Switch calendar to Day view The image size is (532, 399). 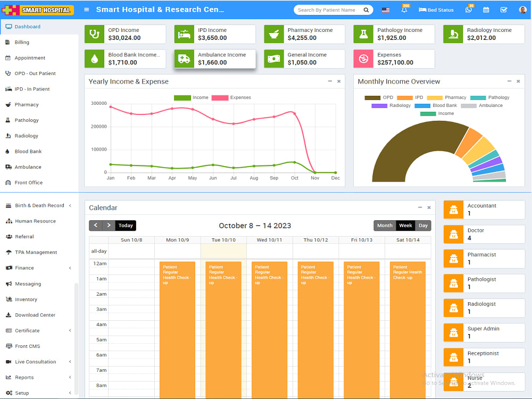[423, 225]
